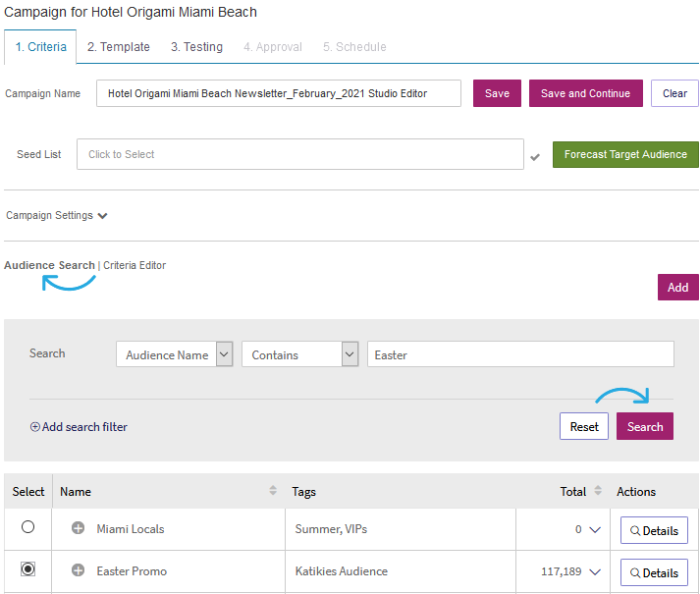Expand the Campaign Settings section

click(57, 215)
